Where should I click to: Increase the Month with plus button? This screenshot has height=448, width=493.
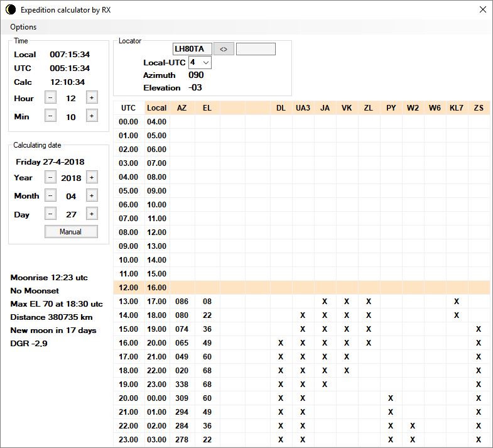pyautogui.click(x=92, y=195)
